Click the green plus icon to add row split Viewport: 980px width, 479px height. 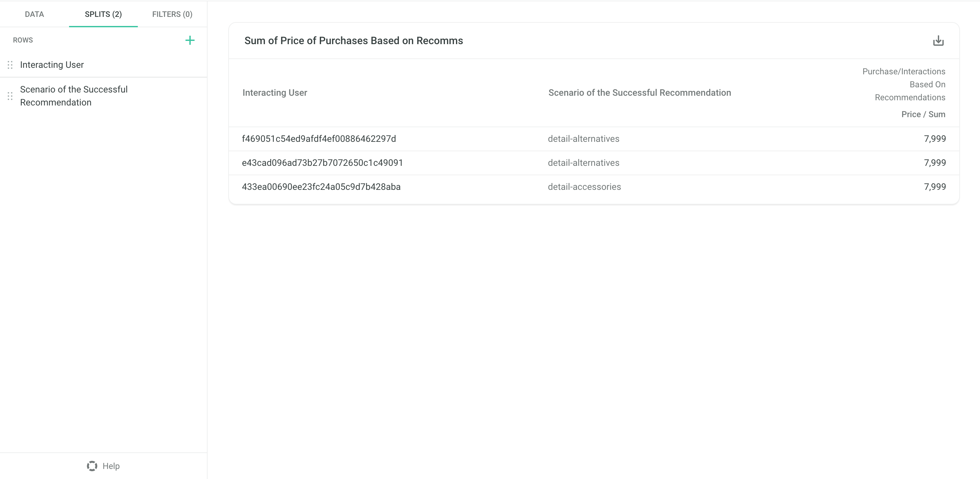click(x=190, y=40)
